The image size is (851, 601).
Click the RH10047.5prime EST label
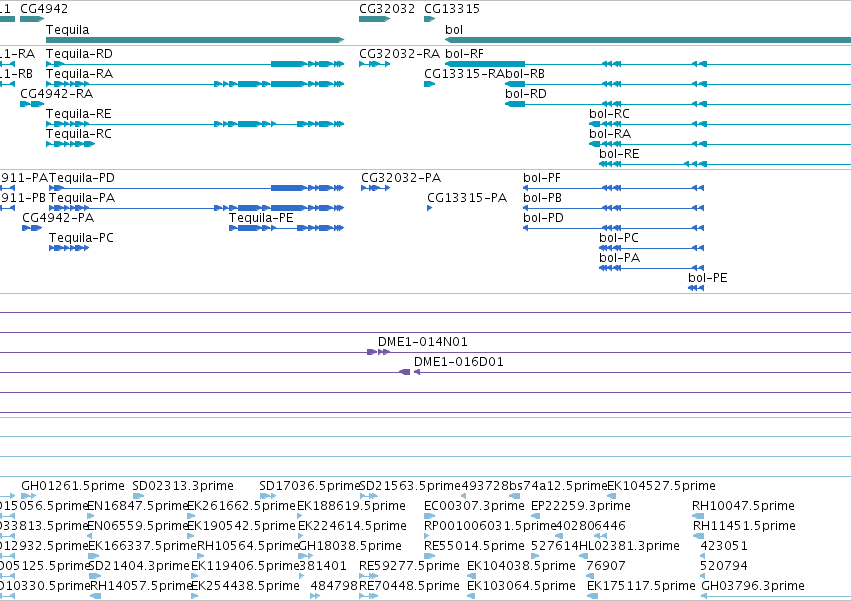point(743,506)
